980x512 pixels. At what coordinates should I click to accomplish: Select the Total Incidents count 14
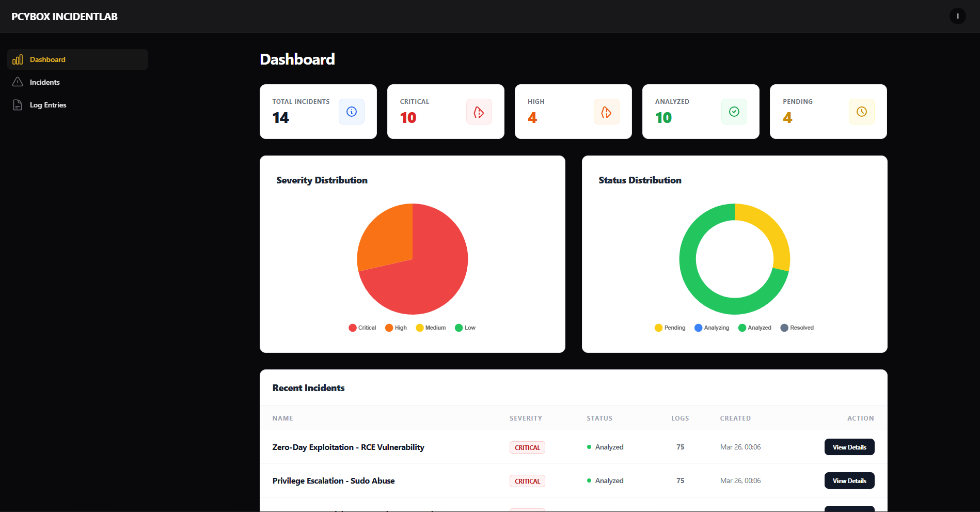click(281, 118)
